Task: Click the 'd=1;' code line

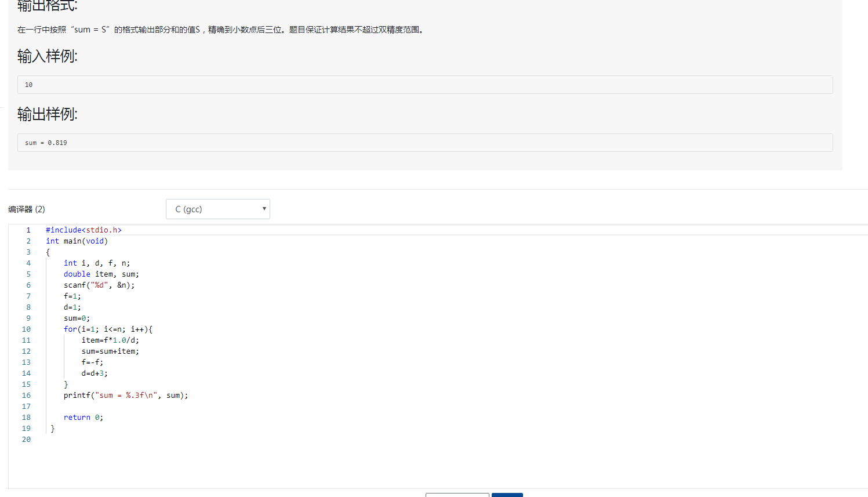Action: coord(72,307)
